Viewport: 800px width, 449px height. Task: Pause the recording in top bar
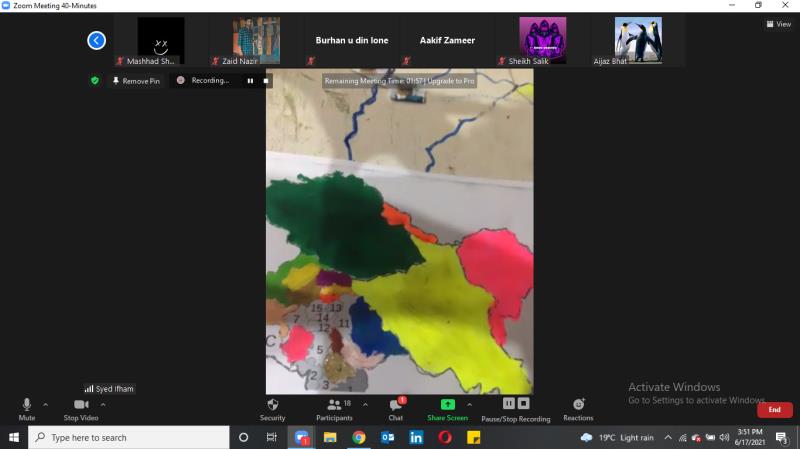pos(250,80)
